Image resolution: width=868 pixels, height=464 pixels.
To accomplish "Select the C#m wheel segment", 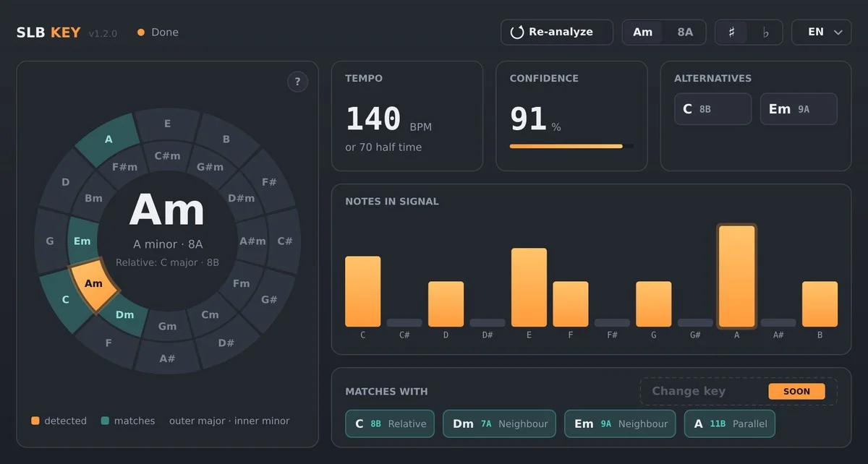I will coord(167,155).
